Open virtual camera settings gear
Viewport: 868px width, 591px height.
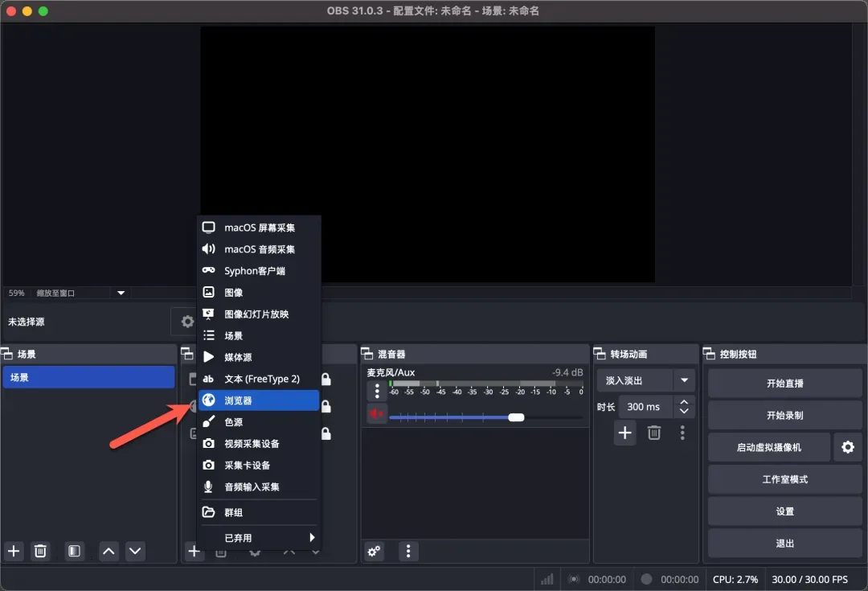tap(848, 447)
